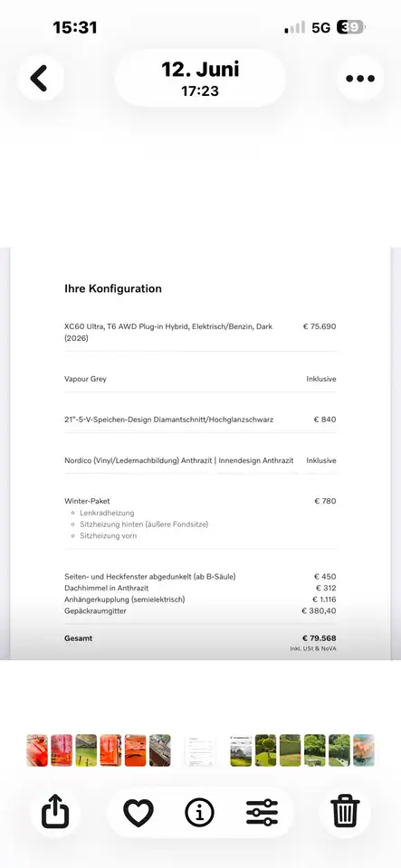Select the pink thumbnail in the photo strip

pos(62,750)
